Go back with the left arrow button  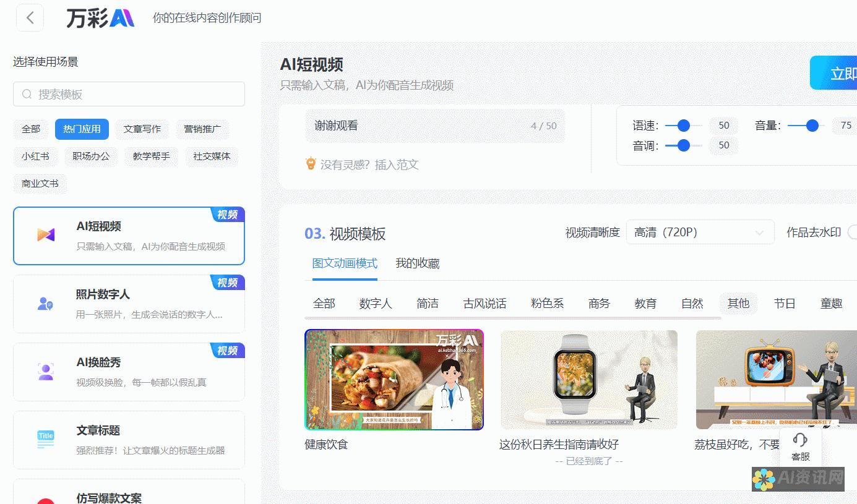click(x=30, y=17)
